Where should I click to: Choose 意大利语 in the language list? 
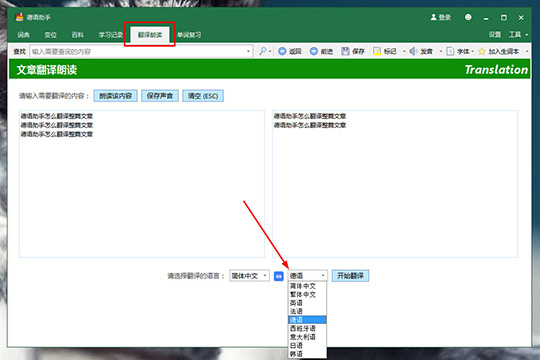pyautogui.click(x=307, y=337)
